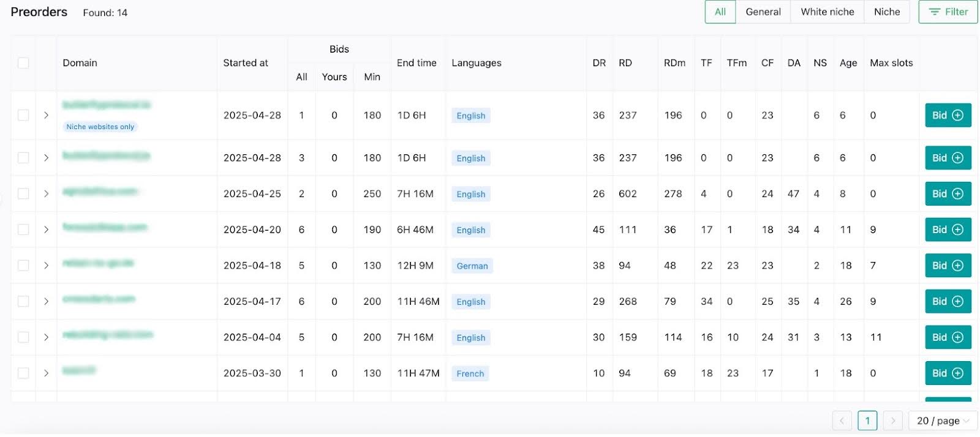Viewport: 980px width, 437px height.
Task: Open the 20 / page size dropdown
Action: pyautogui.click(x=942, y=420)
